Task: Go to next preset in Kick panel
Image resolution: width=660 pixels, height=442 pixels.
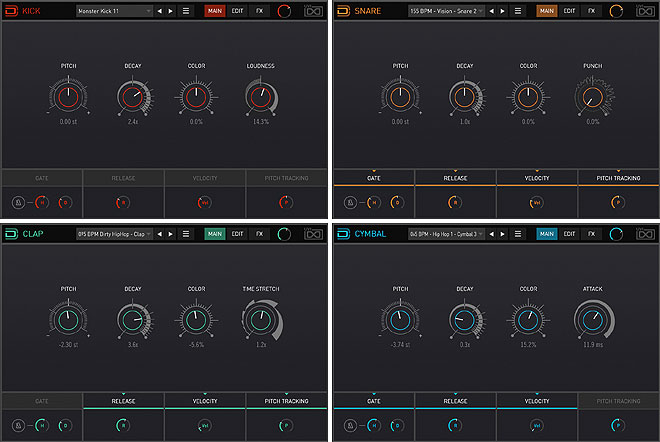Action: coord(171,11)
